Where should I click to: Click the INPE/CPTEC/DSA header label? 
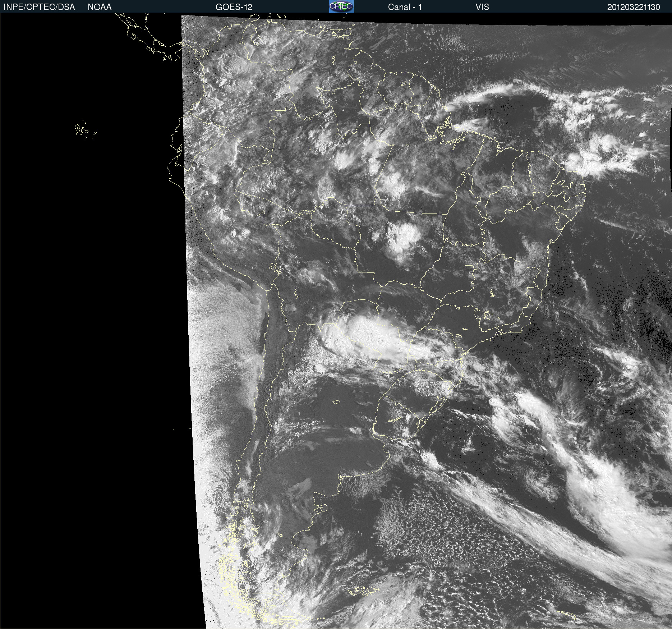(39, 7)
